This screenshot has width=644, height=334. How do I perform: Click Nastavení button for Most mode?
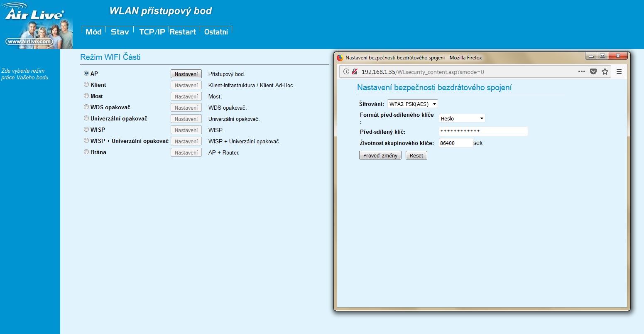[x=186, y=96]
